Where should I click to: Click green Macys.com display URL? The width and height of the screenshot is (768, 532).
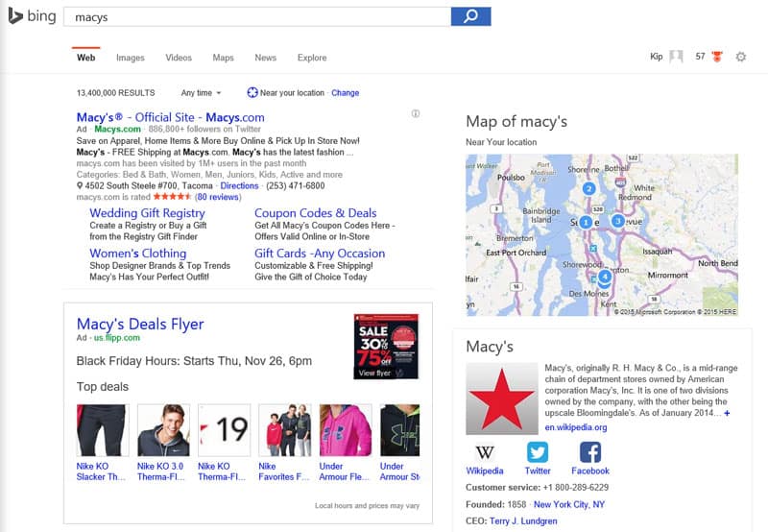pos(117,130)
